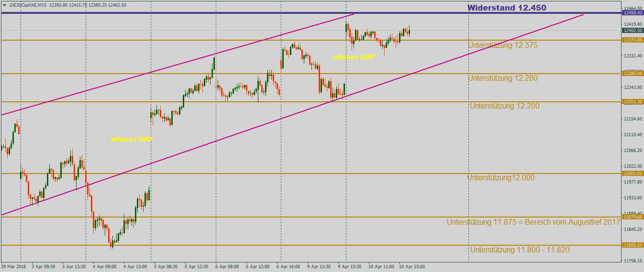Click the 9 Apr 15:30 time label

click(x=350, y=267)
